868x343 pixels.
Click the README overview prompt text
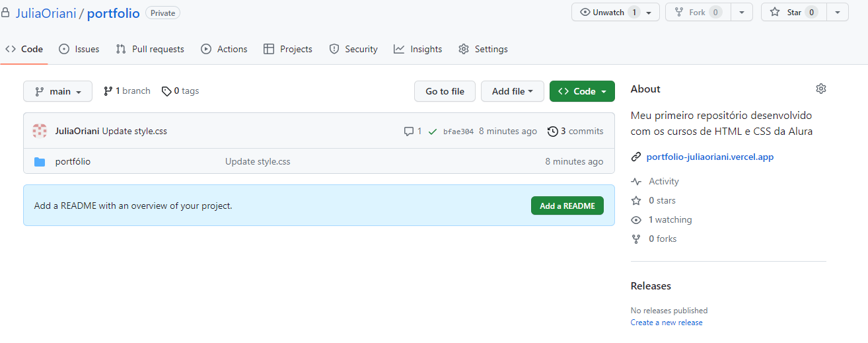point(133,206)
